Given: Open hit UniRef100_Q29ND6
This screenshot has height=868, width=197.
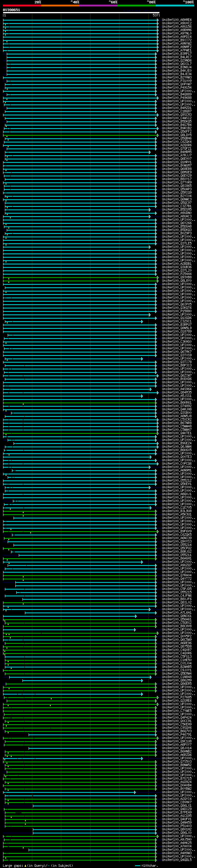Looking at the screenshot, I should 177,61.
